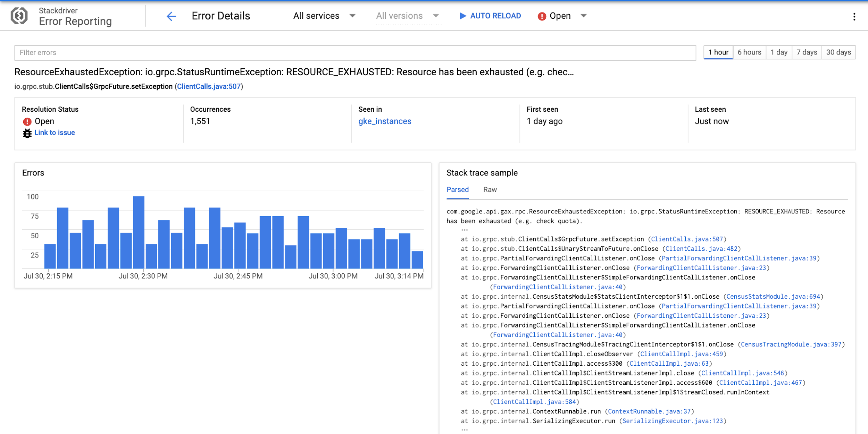
Task: Click the Stack trace sample heading
Action: point(482,173)
